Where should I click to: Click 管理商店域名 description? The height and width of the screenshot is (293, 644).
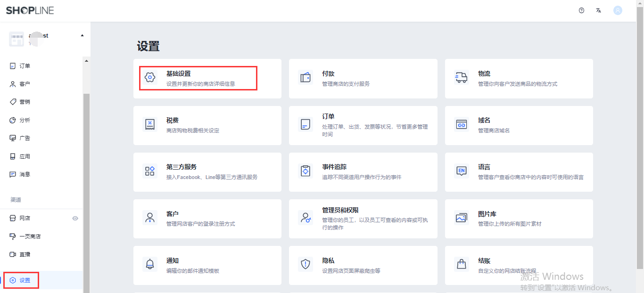494,130
